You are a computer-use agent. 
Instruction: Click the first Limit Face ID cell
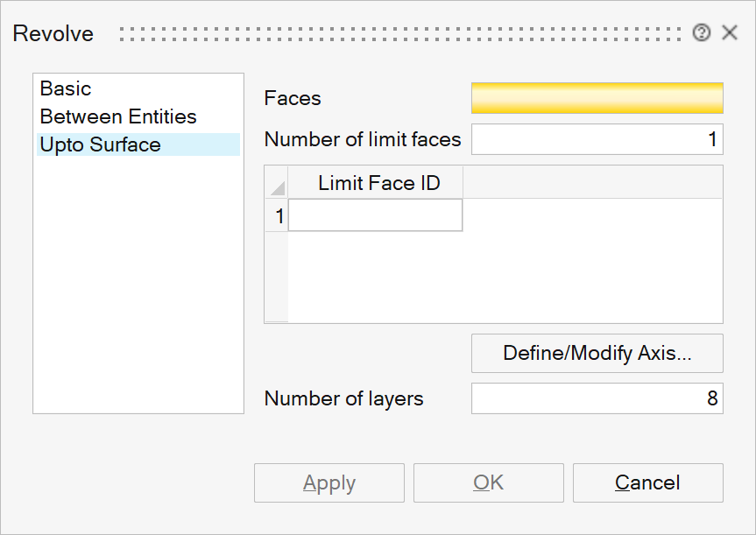[x=375, y=215]
